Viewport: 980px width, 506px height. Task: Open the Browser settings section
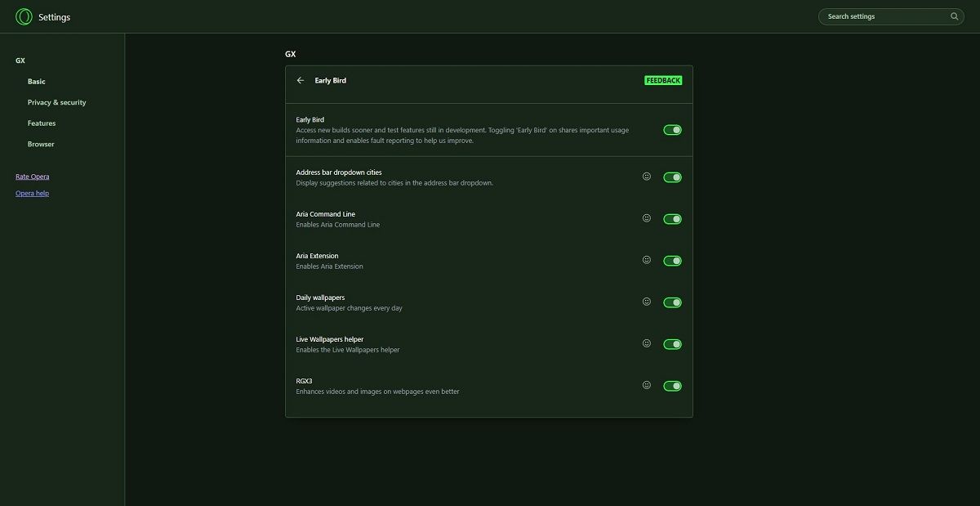pos(41,143)
